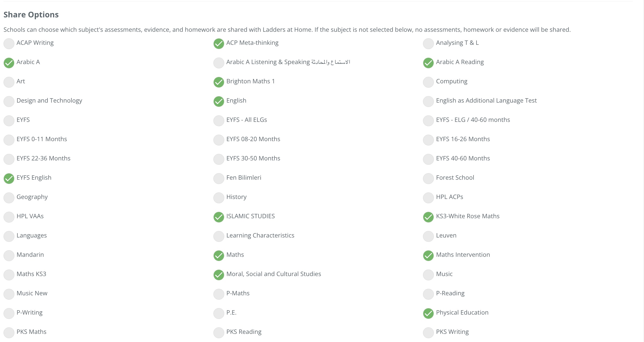The width and height of the screenshot is (644, 342).
Task: Turn off sharing for English
Action: click(x=219, y=102)
